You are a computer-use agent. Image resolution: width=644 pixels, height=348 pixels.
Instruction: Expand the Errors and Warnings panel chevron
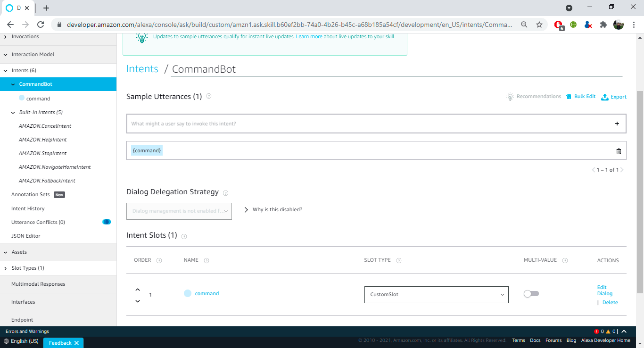coord(624,331)
